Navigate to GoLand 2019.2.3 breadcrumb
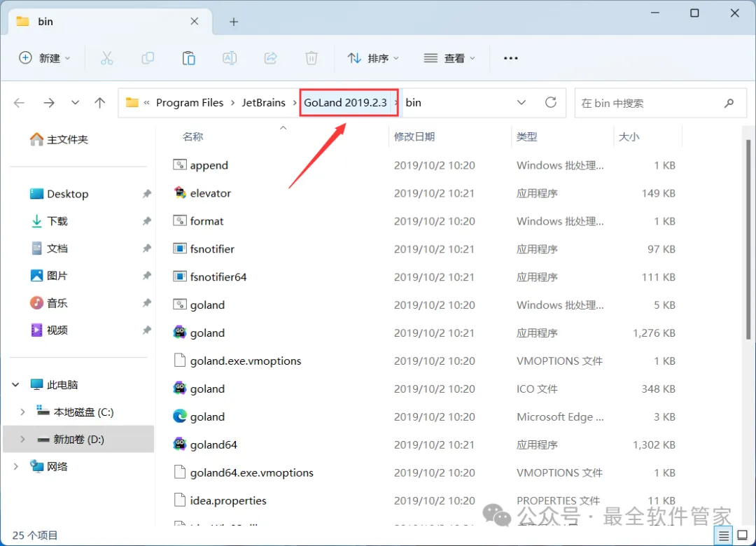756x546 pixels. pyautogui.click(x=345, y=103)
